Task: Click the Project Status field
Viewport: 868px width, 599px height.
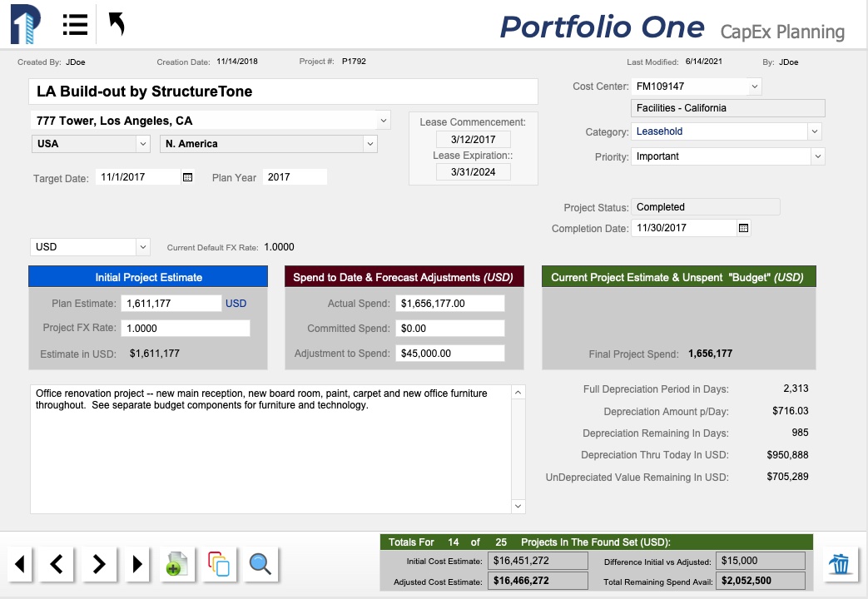Action: click(x=705, y=207)
